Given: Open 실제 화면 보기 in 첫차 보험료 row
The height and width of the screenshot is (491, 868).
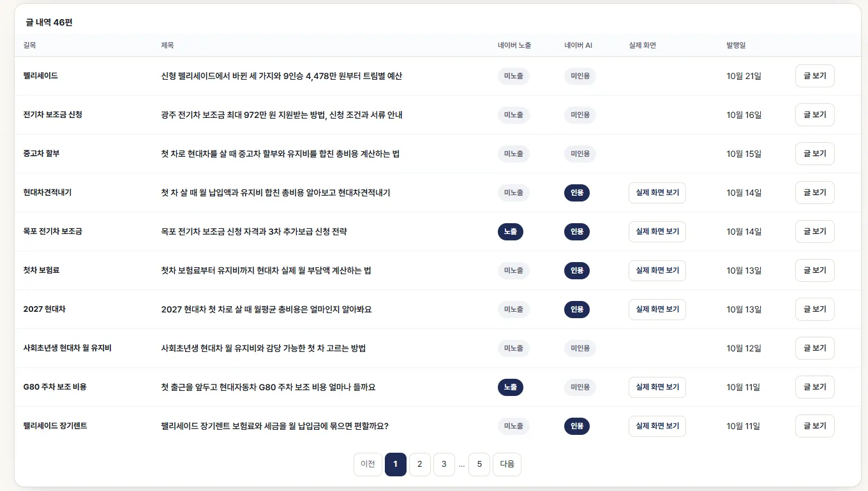Looking at the screenshot, I should pyautogui.click(x=657, y=270).
